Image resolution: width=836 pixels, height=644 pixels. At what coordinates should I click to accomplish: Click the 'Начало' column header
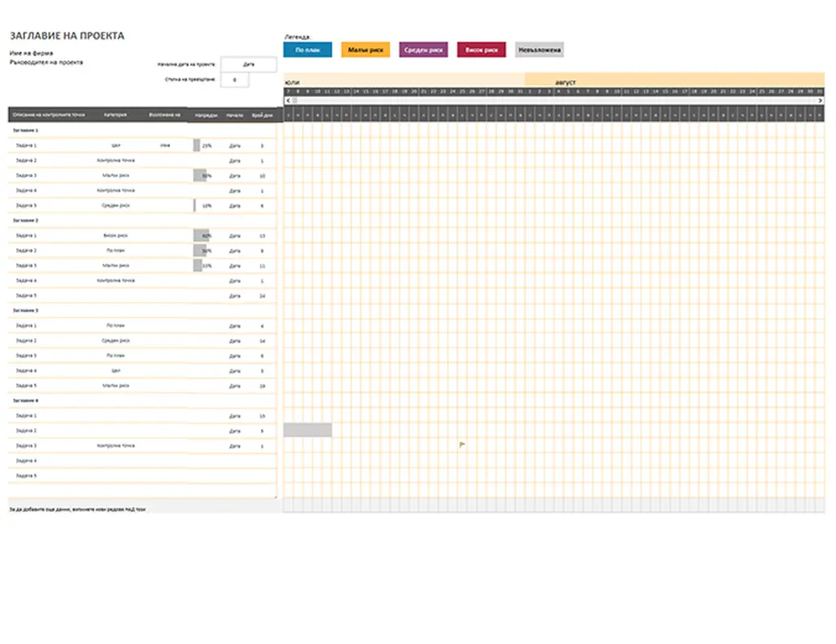coord(234,115)
